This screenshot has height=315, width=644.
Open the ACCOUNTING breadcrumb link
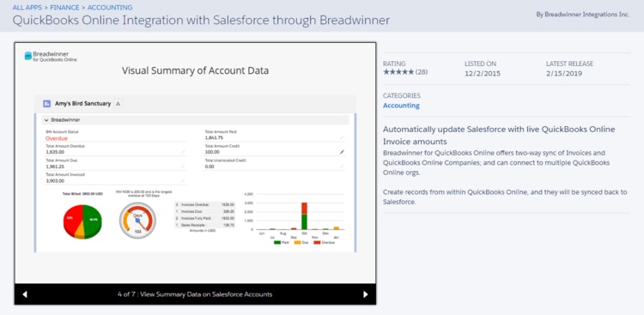pos(110,8)
